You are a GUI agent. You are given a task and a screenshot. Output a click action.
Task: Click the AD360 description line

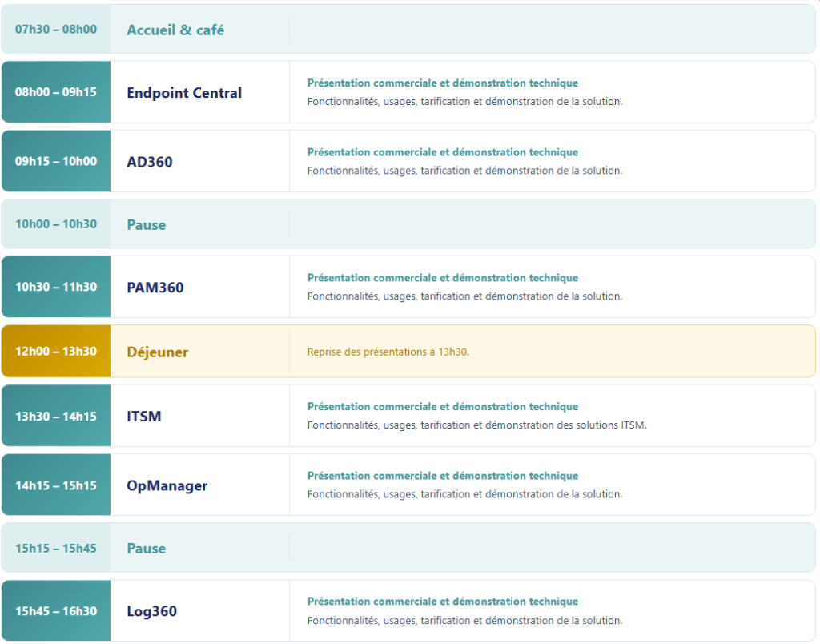click(x=464, y=171)
